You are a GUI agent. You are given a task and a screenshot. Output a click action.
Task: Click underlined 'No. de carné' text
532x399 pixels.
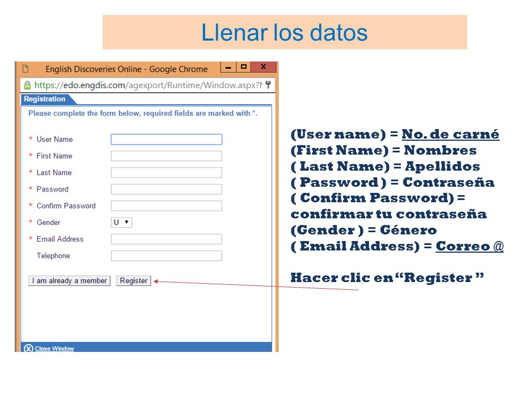point(450,134)
